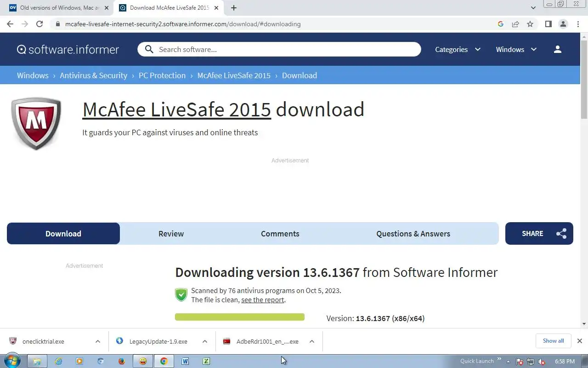This screenshot has width=588, height=368.
Task: Click McAfee LiveSafe 2015 breadcrumb
Action: tap(234, 75)
